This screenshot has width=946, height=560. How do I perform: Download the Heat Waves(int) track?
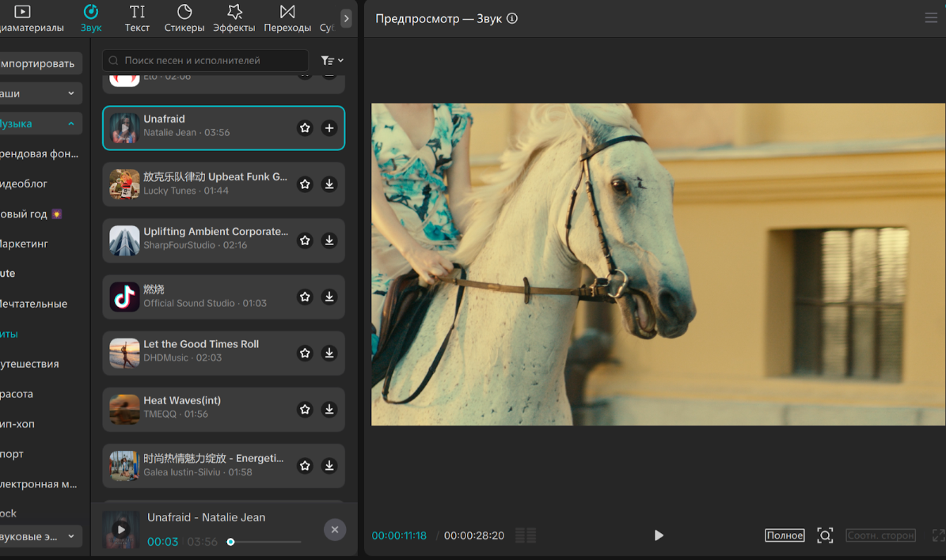(329, 410)
